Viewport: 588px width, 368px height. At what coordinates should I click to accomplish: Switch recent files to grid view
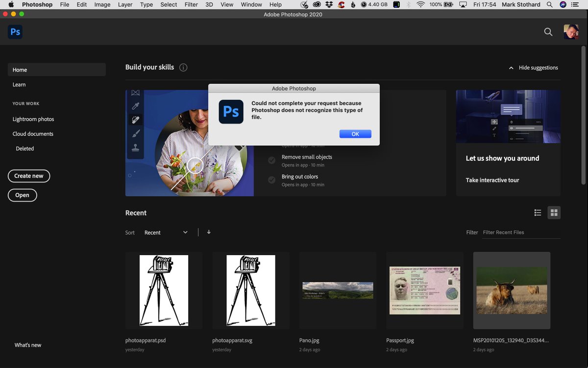554,212
